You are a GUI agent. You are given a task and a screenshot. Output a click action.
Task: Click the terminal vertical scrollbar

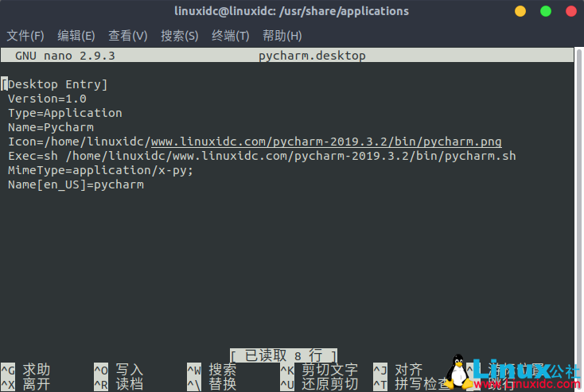pos(578,219)
